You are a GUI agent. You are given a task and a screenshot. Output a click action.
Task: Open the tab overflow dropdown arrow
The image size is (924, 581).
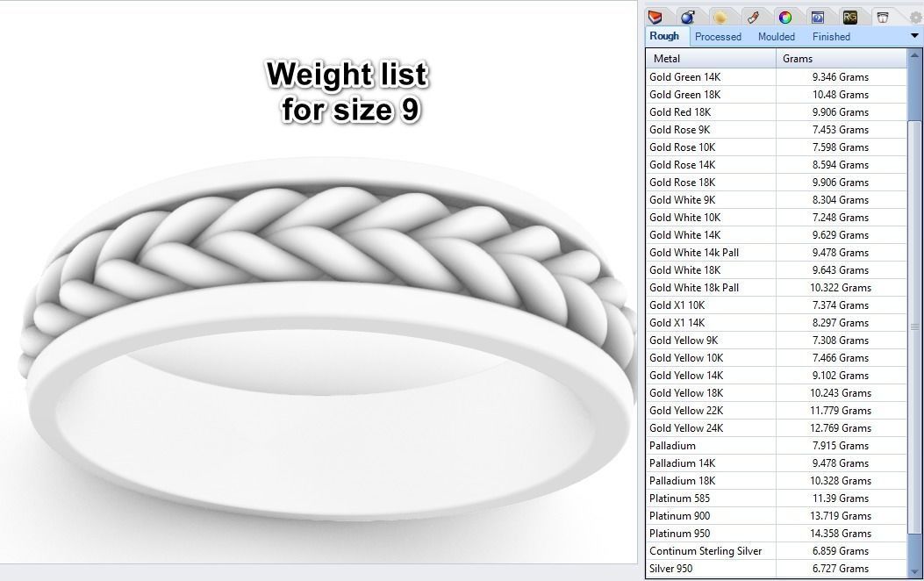tap(914, 36)
